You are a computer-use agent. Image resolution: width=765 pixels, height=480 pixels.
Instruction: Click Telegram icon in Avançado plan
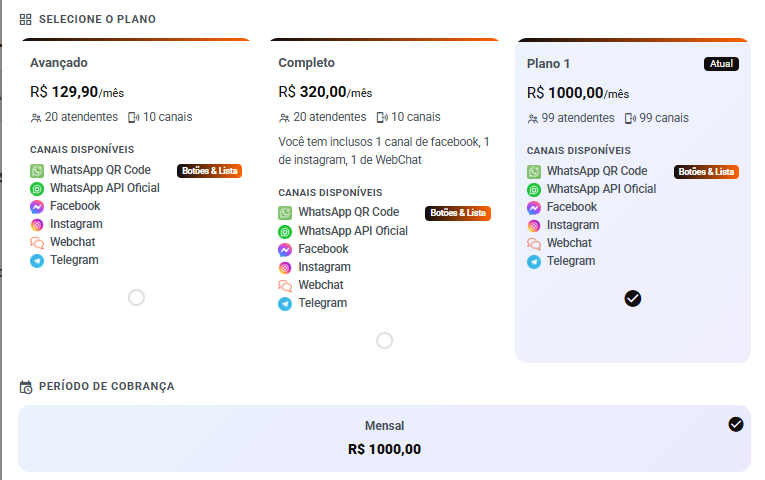(37, 260)
